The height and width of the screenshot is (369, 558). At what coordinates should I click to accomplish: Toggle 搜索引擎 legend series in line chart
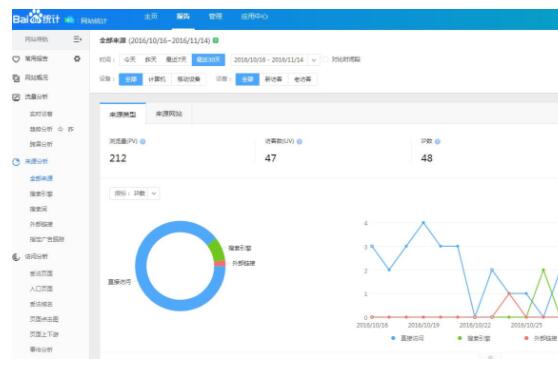coord(474,338)
